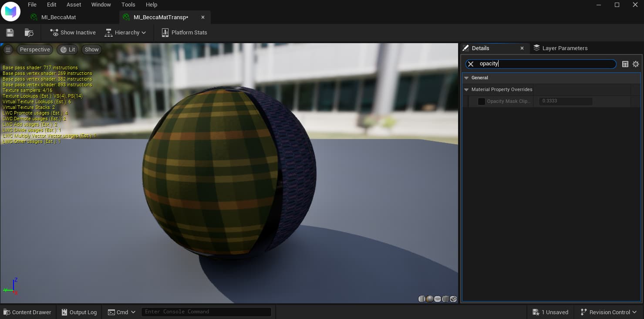Image resolution: width=644 pixels, height=319 pixels.
Task: Save the current material instance asset
Action: click(10, 33)
